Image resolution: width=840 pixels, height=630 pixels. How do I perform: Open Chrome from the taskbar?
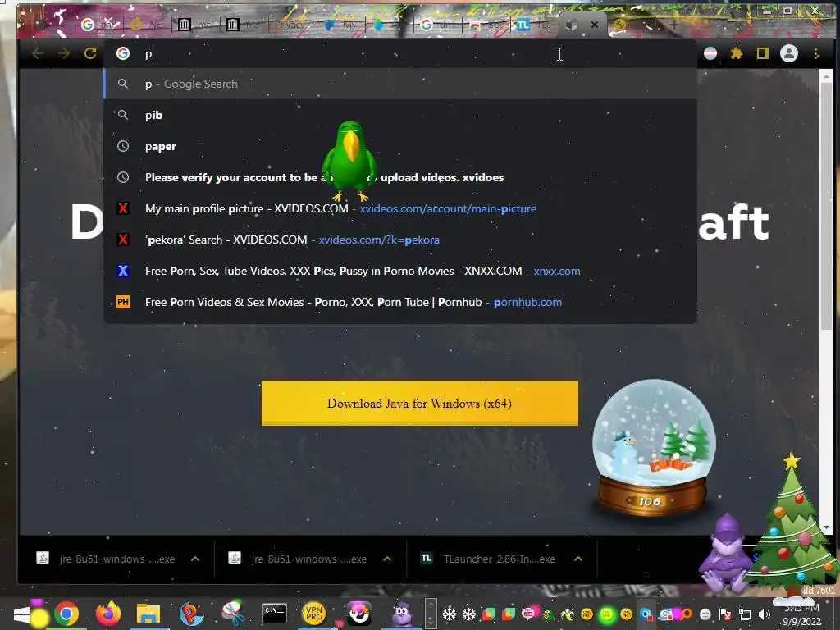66,614
